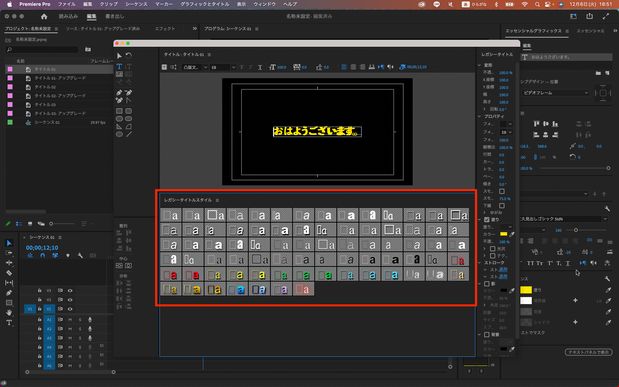Click yellow カラー swatch in legacy title properties
Image resolution: width=619 pixels, height=387 pixels.
[503, 234]
